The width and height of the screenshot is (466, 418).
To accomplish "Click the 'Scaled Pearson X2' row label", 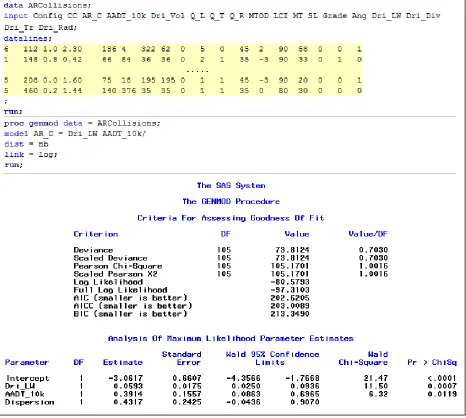I will coord(115,274).
